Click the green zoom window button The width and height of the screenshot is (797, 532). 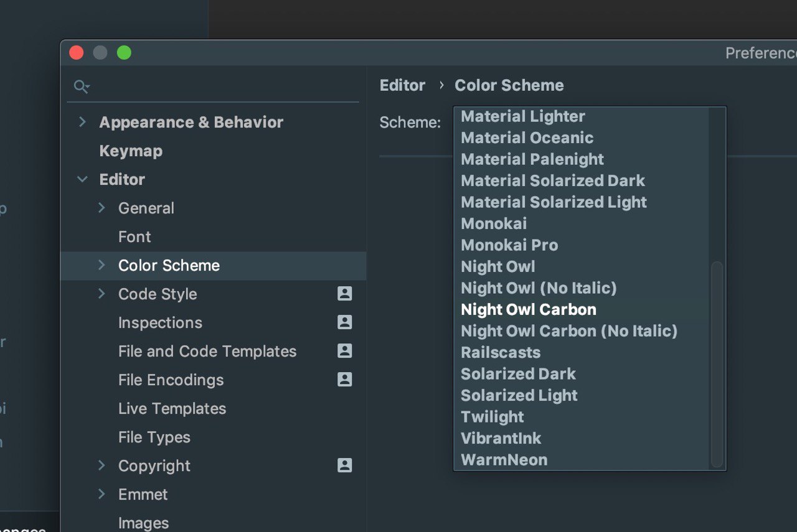click(x=125, y=53)
